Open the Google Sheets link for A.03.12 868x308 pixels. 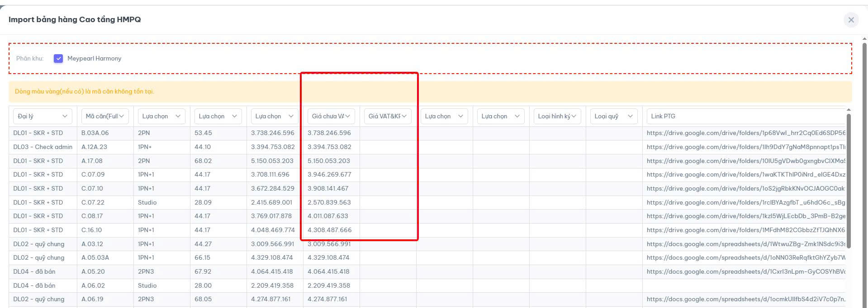[x=746, y=244]
